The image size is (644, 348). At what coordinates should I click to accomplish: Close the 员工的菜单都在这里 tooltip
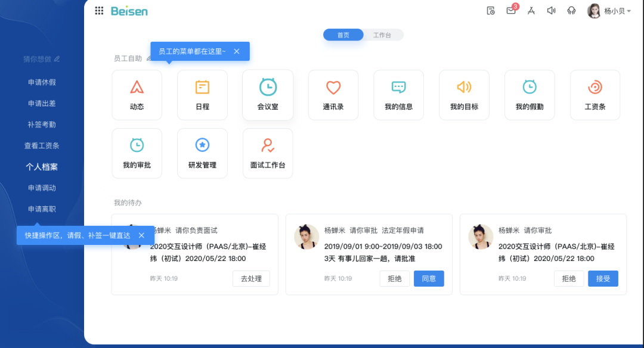[x=237, y=51]
